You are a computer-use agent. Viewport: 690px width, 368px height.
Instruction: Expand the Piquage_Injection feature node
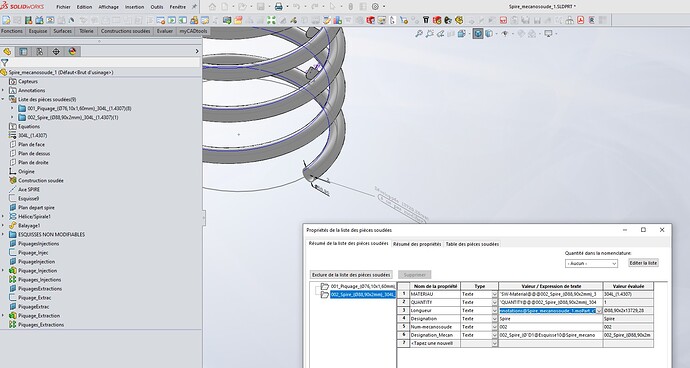tap(4, 271)
